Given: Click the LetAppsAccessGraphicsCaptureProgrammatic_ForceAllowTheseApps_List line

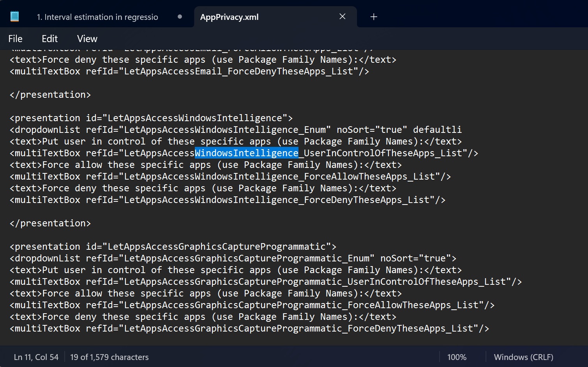Looking at the screenshot, I should pos(252,305).
